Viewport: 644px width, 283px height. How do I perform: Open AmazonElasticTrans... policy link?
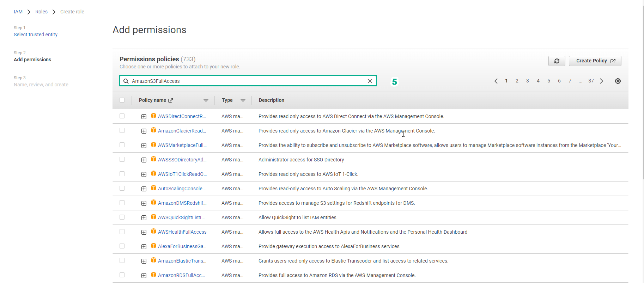pos(182,261)
